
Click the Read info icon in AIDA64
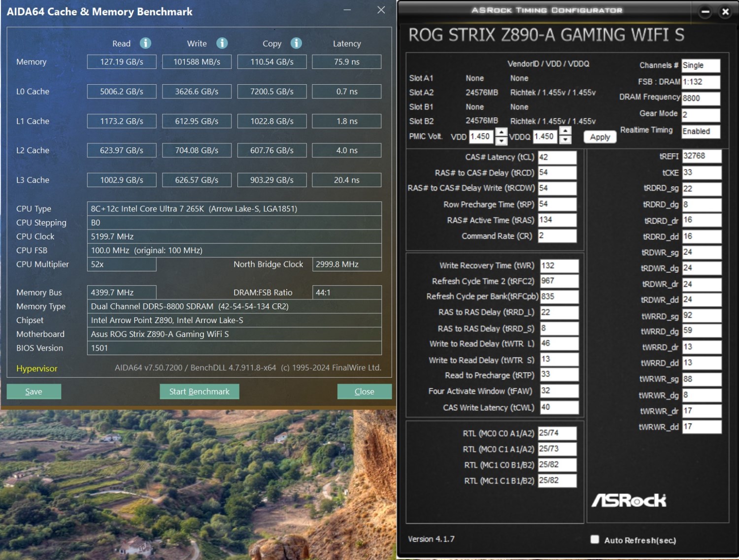(x=145, y=43)
